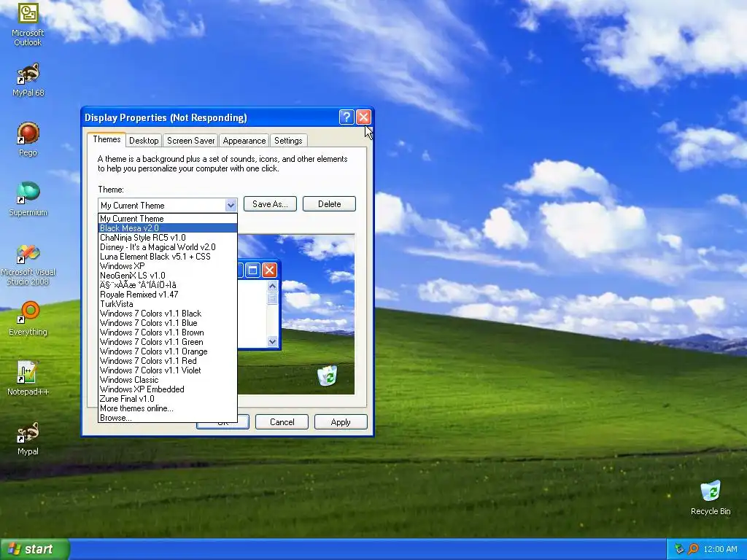
Task: Open the Start menu
Action: tap(34, 549)
